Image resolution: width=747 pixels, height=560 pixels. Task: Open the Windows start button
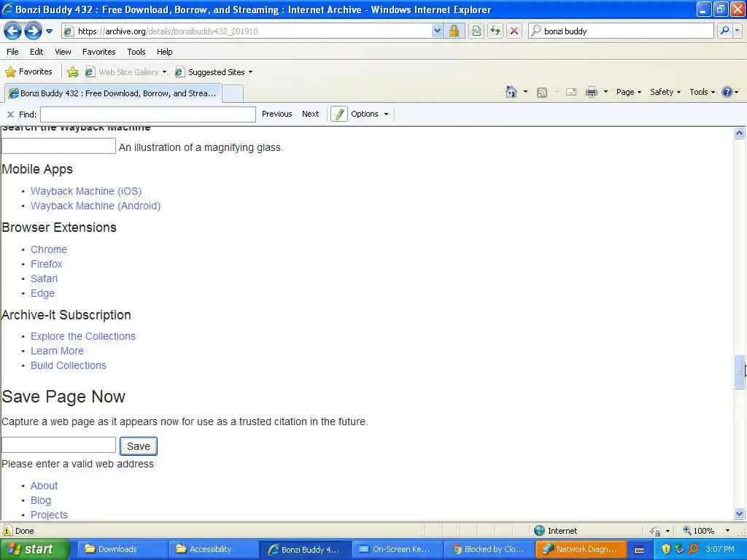click(35, 549)
